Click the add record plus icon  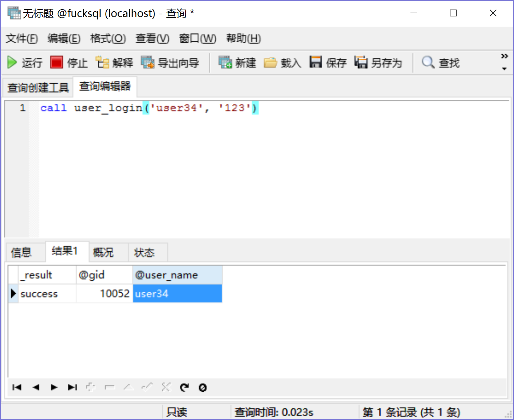click(91, 387)
